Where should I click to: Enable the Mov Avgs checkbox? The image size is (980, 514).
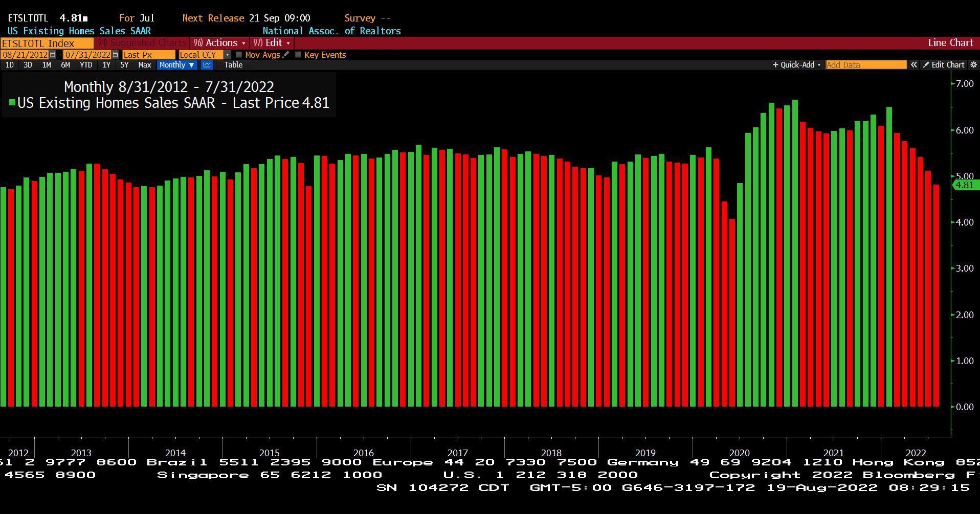(239, 55)
